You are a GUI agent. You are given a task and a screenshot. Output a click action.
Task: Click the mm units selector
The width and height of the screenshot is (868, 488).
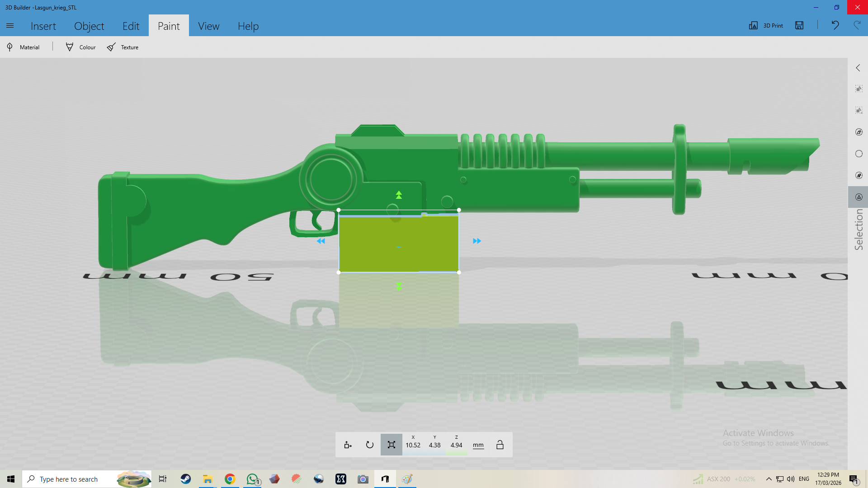(x=478, y=445)
